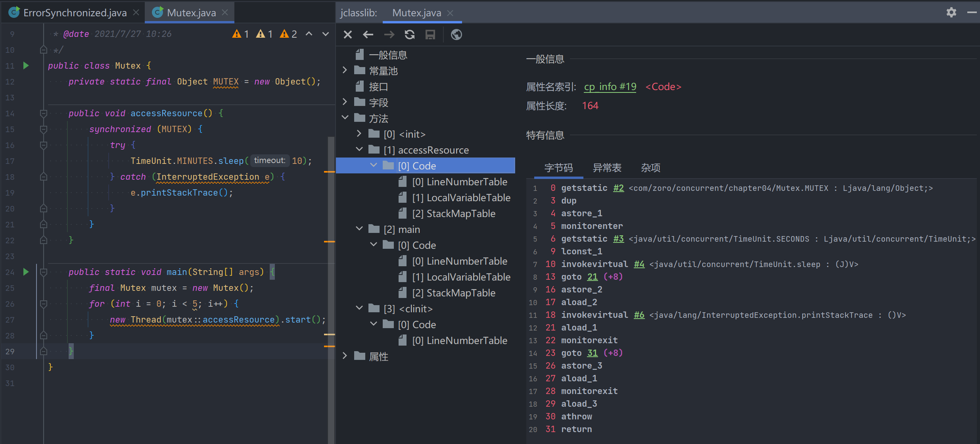Image resolution: width=980 pixels, height=444 pixels.
Task: Click the back arrow in jclasslib toolbar
Action: point(368,35)
